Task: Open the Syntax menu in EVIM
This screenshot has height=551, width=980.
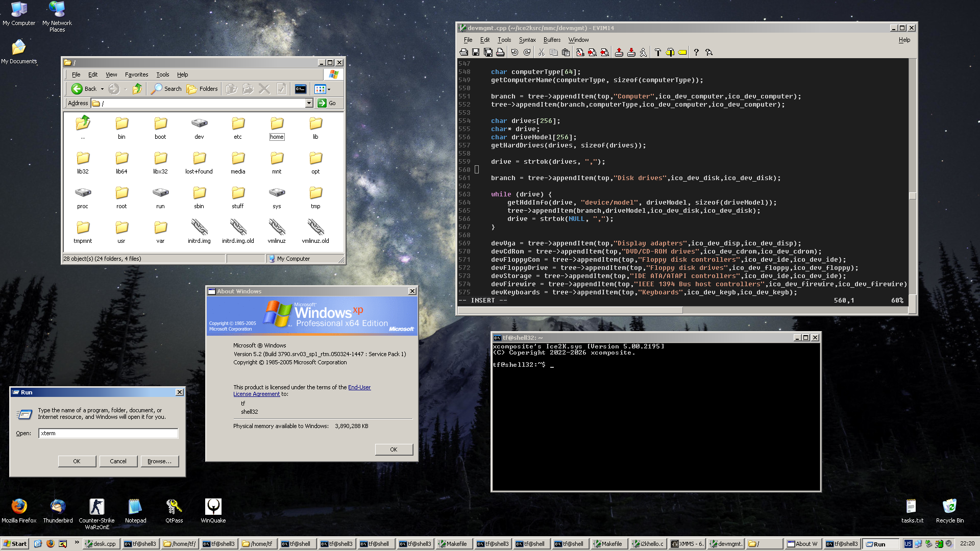Action: (x=527, y=40)
